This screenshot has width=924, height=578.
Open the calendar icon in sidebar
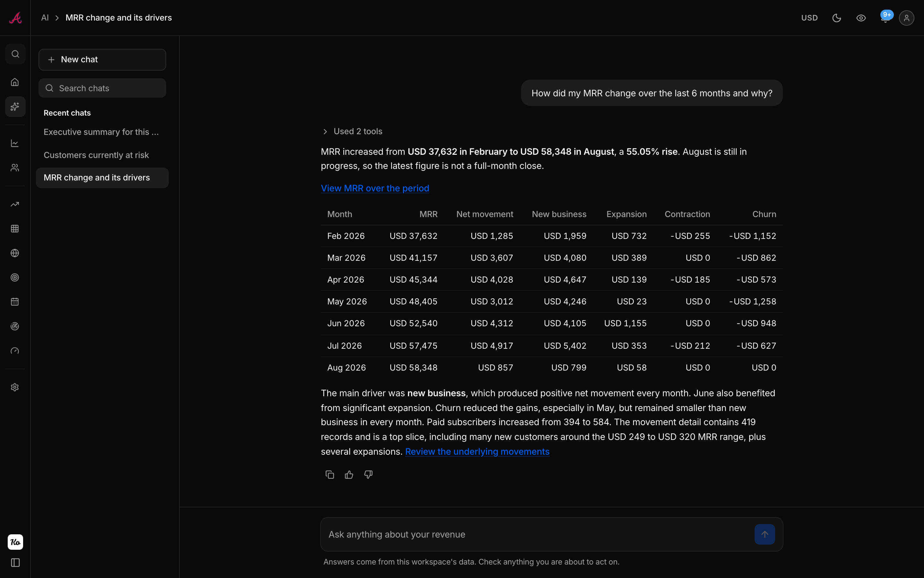[15, 302]
